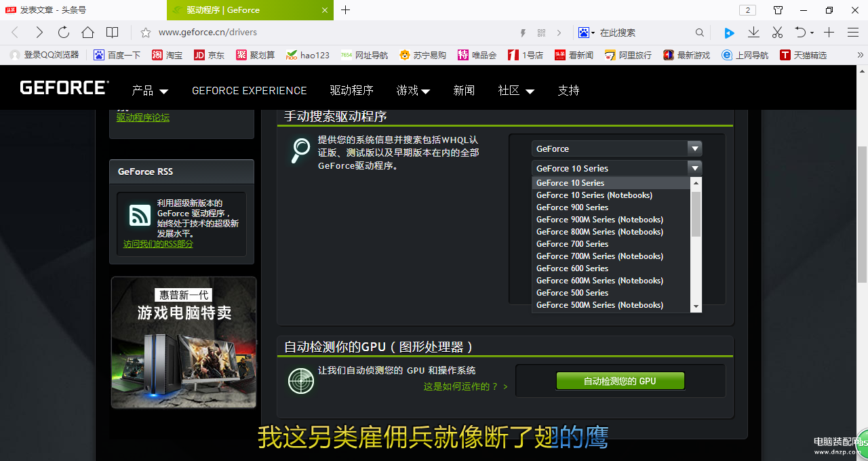Click the plus icon in browser toolbar

coord(829,33)
